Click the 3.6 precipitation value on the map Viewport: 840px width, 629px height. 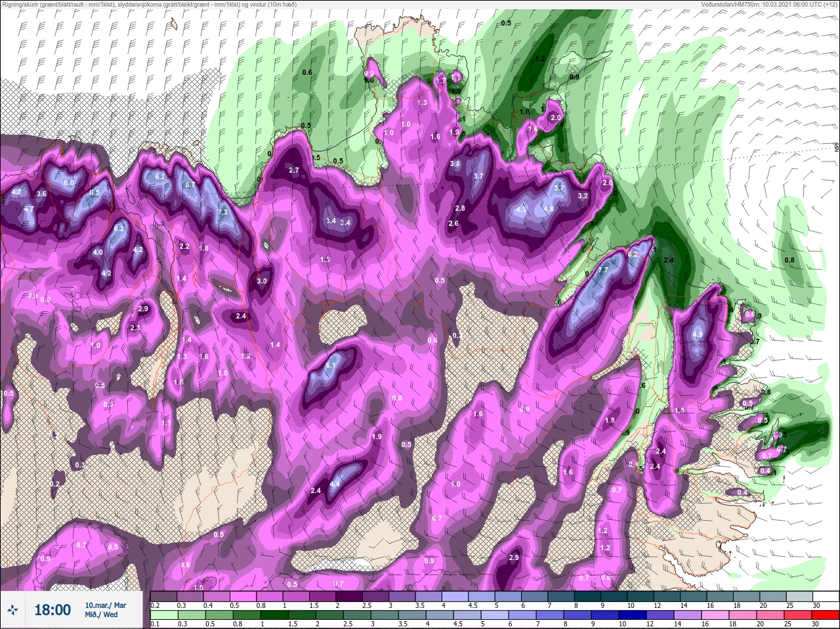click(x=41, y=194)
